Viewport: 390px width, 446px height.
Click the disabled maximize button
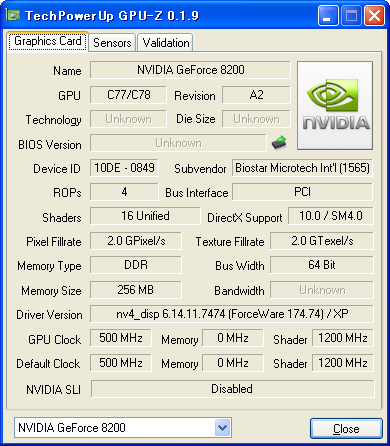tap(351, 16)
